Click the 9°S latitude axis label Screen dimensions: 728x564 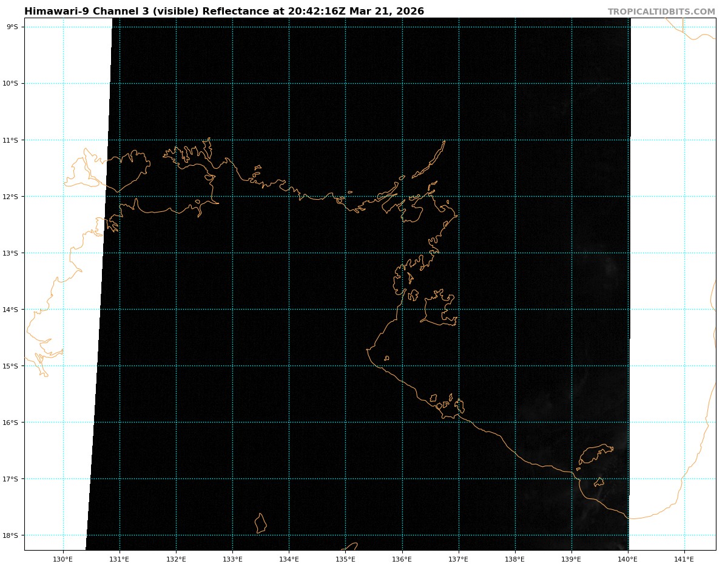[x=12, y=27]
